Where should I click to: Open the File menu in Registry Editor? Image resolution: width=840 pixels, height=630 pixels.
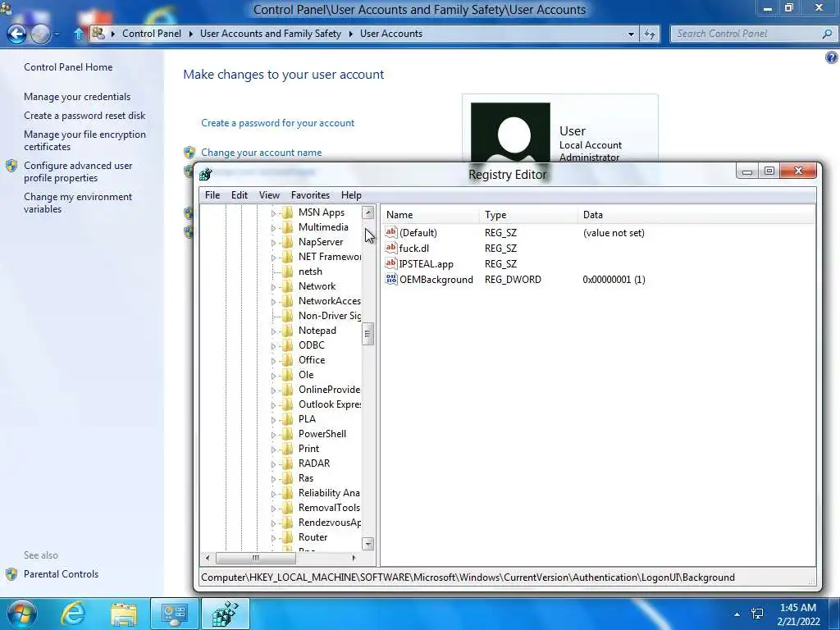pos(212,195)
